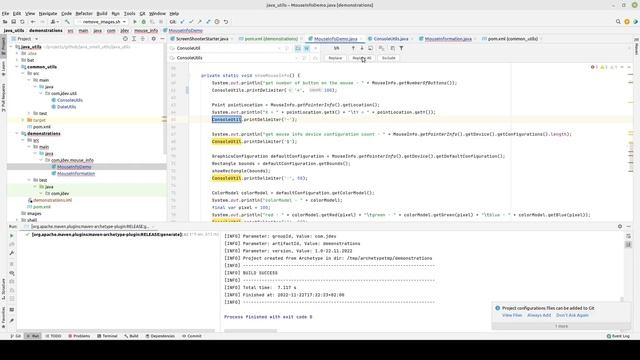
Task: Click the Replace All button
Action: click(x=362, y=58)
